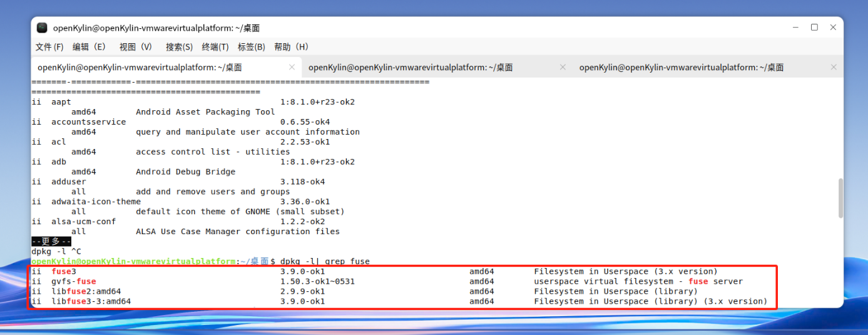
Task: Click 'userspace virtual filesystem - fuse server'
Action: 638,281
